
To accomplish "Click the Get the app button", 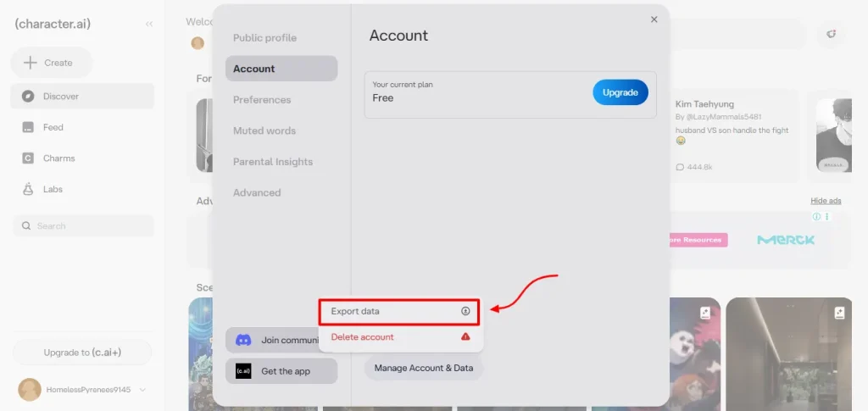I will point(281,371).
